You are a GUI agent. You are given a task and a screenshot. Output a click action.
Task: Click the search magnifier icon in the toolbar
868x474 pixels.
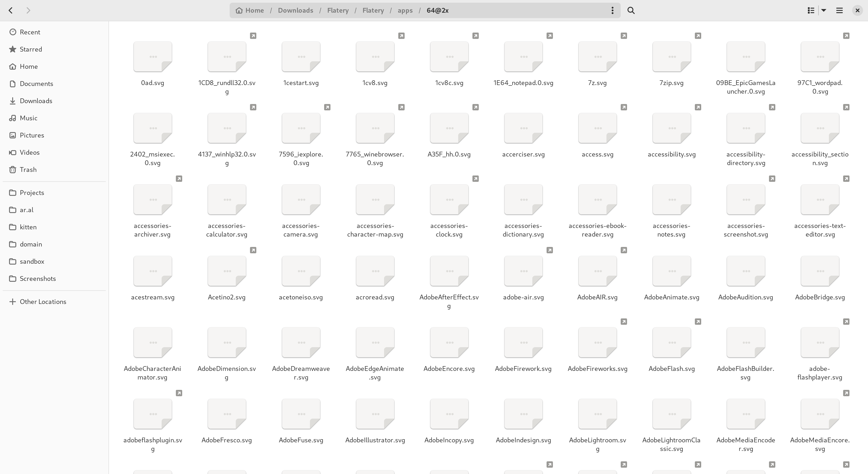pyautogui.click(x=630, y=10)
